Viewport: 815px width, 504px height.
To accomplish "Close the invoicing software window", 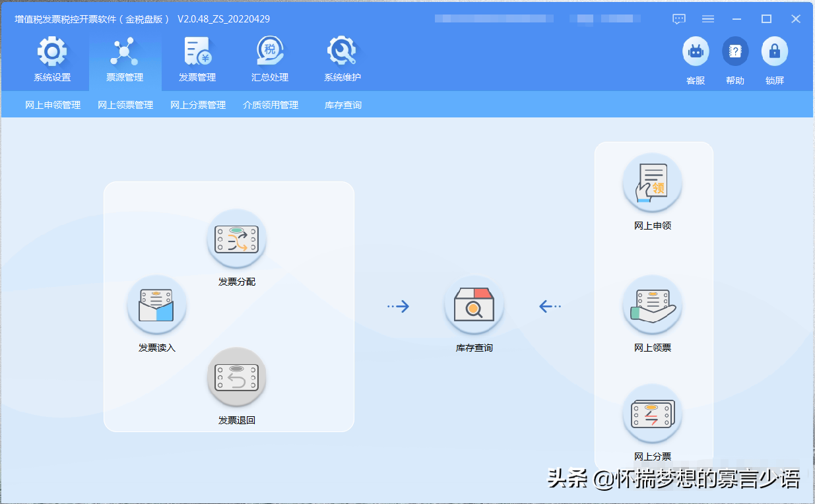I will (x=796, y=19).
